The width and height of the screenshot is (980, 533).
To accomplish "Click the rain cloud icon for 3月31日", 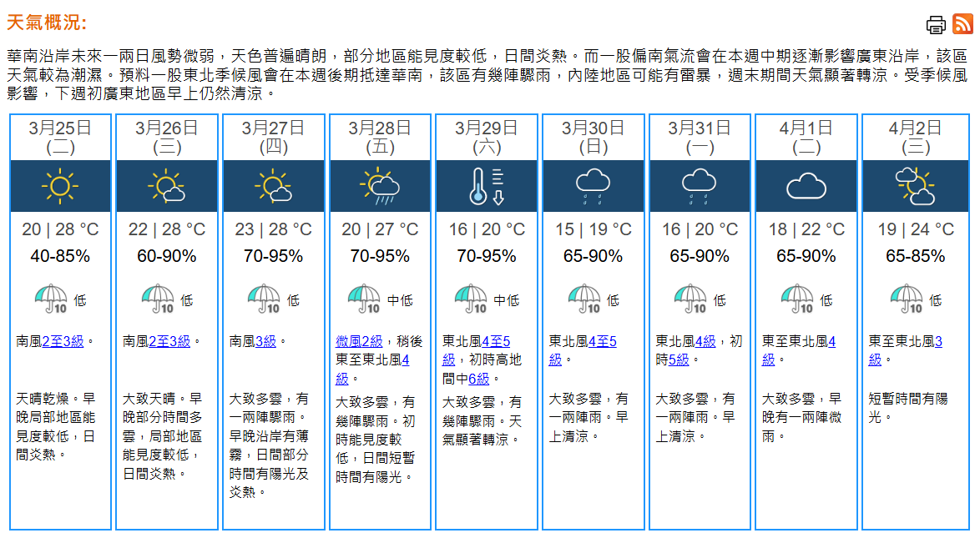I will click(700, 186).
